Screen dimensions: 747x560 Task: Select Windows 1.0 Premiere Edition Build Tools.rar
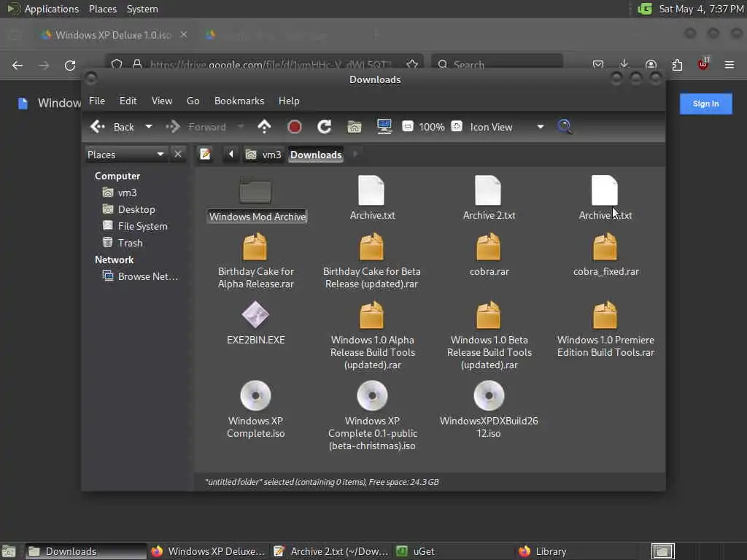tap(605, 315)
